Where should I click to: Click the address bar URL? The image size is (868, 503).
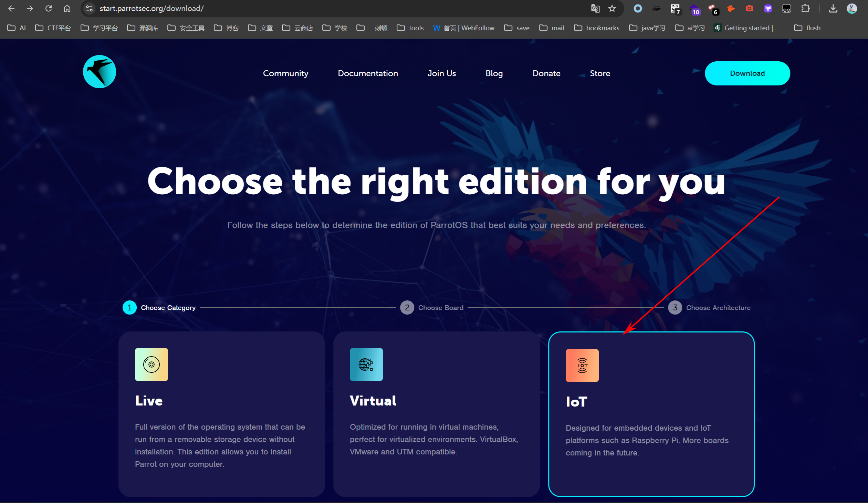[151, 9]
